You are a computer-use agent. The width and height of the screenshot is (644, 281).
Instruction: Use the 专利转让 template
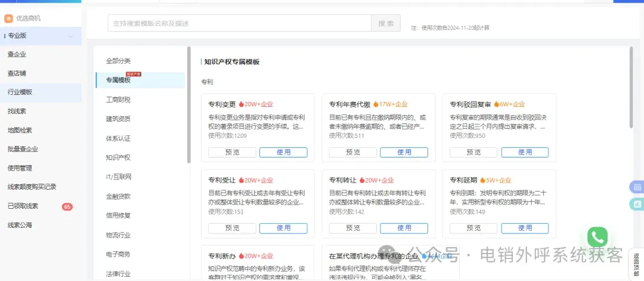tap(404, 228)
